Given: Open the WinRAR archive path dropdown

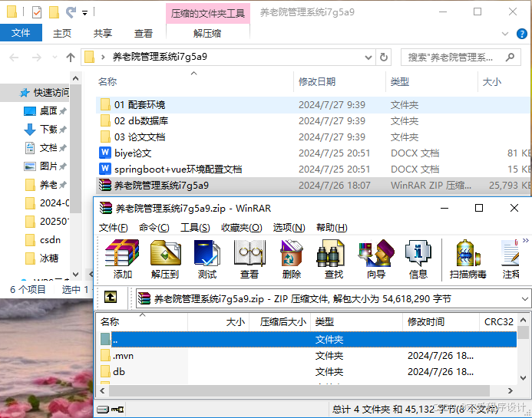Looking at the screenshot, I should [524, 299].
